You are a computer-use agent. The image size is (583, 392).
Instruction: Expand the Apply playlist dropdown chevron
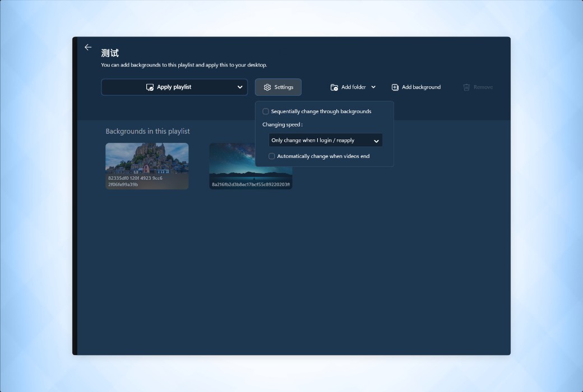click(x=240, y=87)
